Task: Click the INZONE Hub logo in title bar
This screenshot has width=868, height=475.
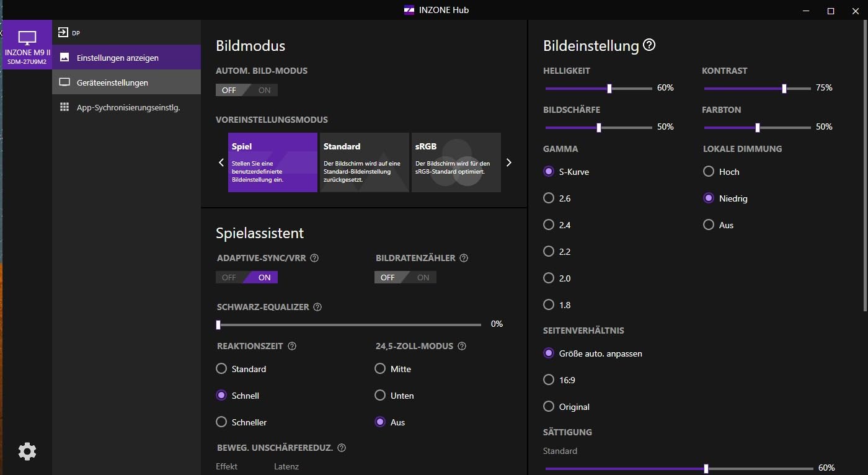Action: pos(409,10)
